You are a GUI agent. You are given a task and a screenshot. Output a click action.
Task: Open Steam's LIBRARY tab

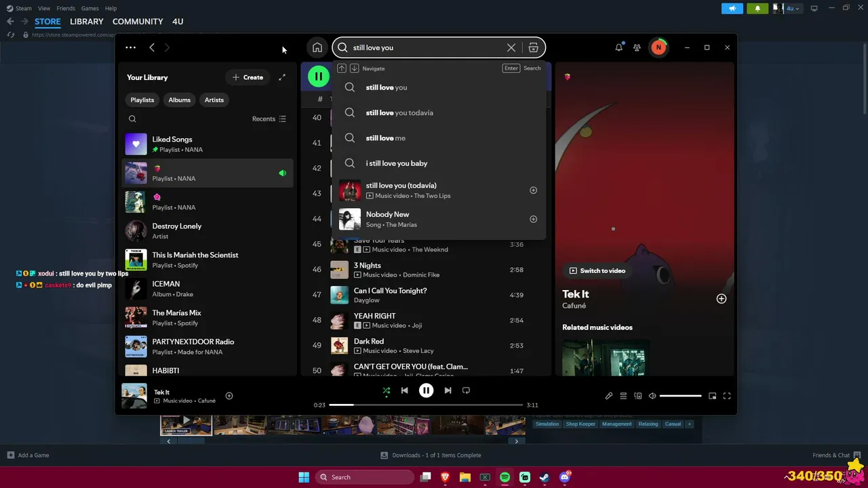87,22
